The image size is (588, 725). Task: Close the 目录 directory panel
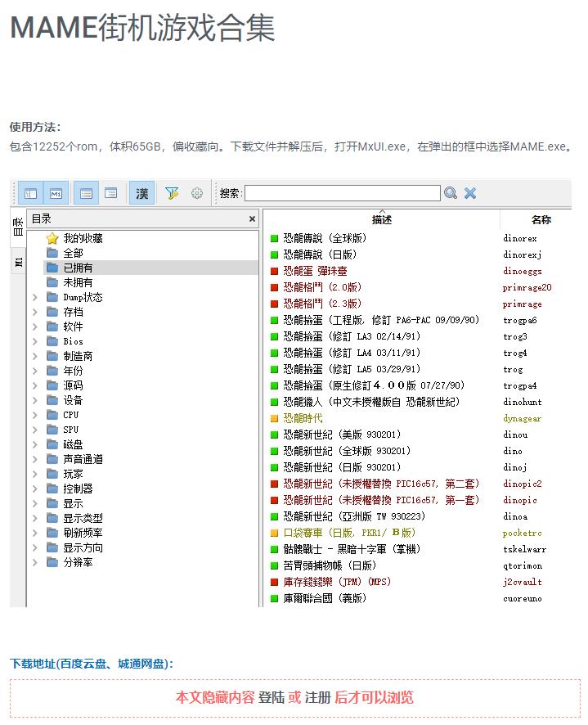pyautogui.click(x=252, y=219)
